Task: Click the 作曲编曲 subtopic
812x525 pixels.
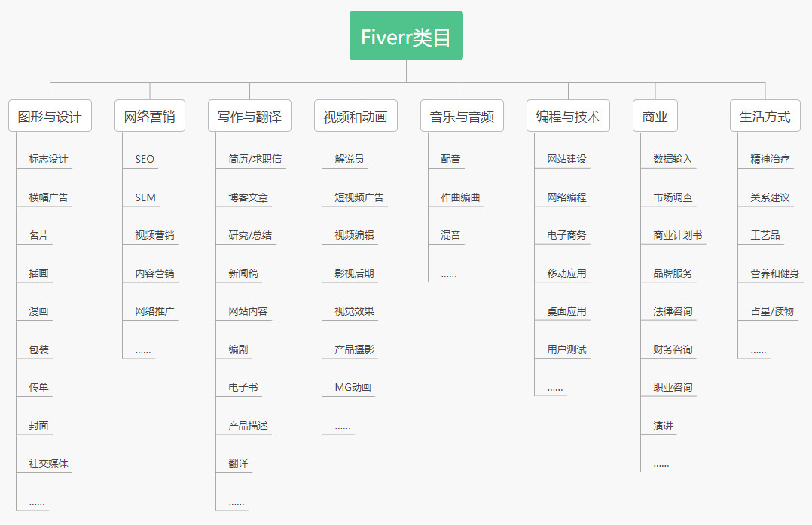Action: (x=460, y=197)
